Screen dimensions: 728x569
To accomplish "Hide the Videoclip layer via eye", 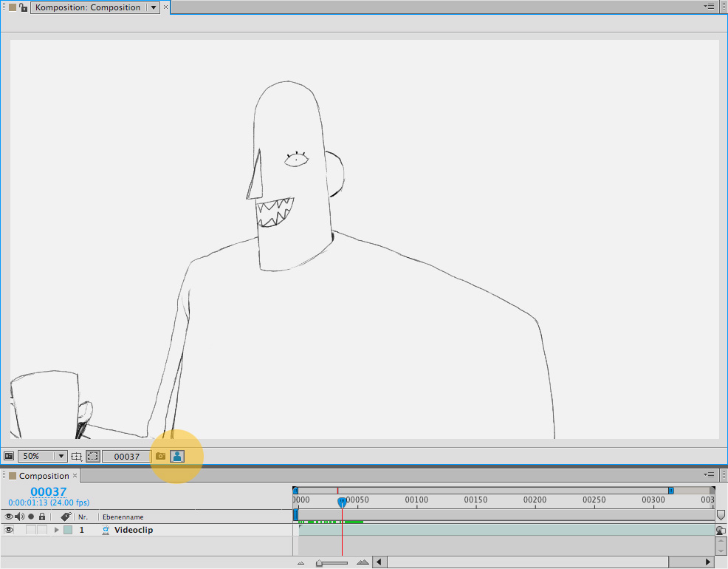I will [9, 530].
